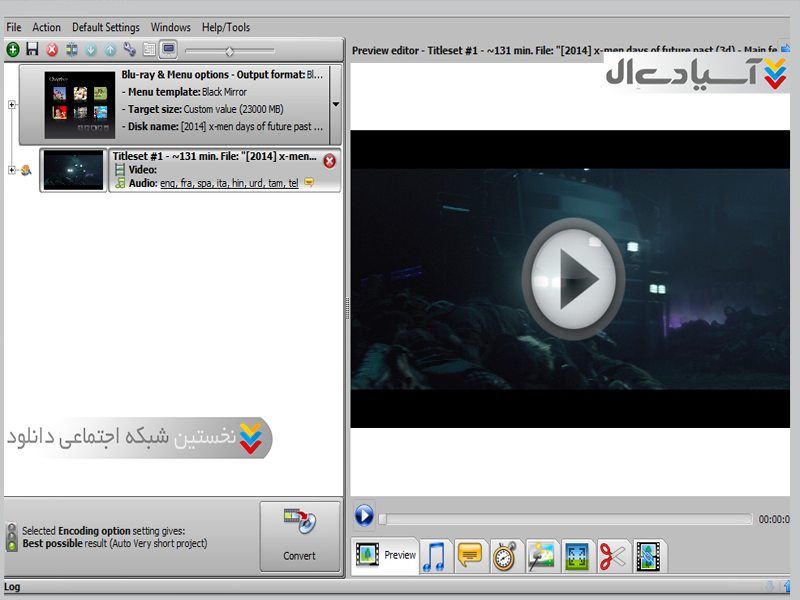Open the Default Settings menu
The image size is (800, 600).
pos(106,27)
